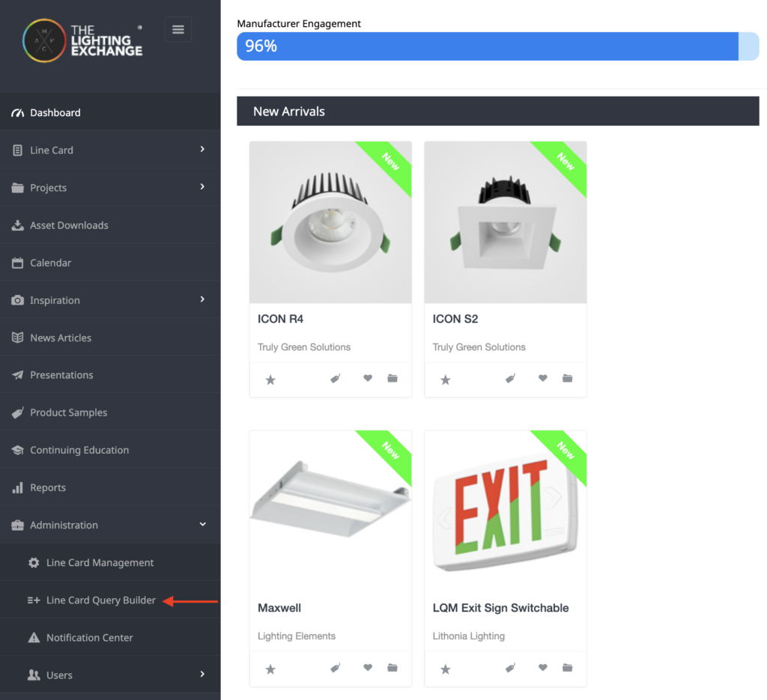The image size is (767, 700).
Task: Click the hamburger menu toggle button
Action: 178,30
